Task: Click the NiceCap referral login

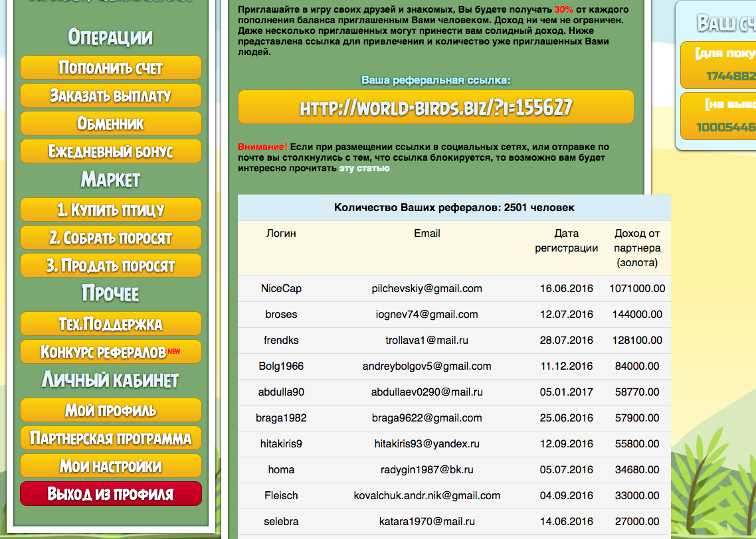Action: pyautogui.click(x=281, y=289)
